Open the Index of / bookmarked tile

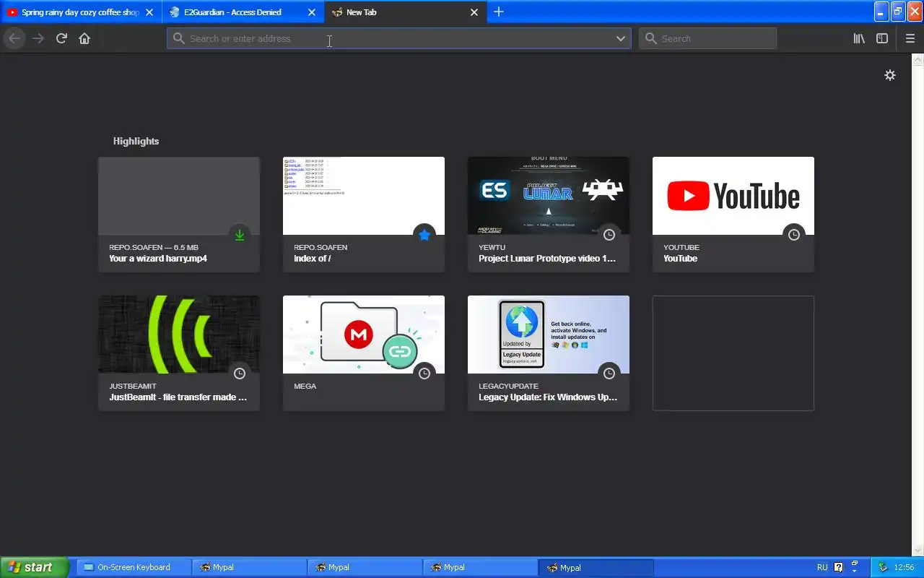click(x=364, y=215)
